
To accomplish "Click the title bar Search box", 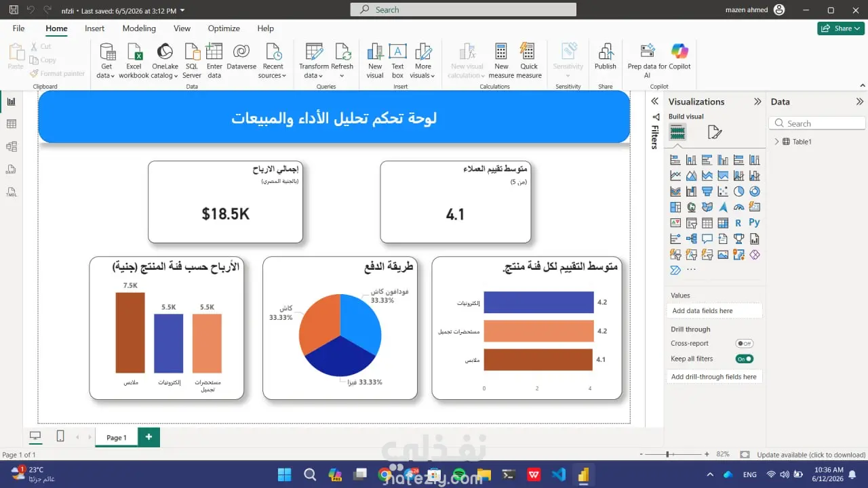I will pos(463,9).
